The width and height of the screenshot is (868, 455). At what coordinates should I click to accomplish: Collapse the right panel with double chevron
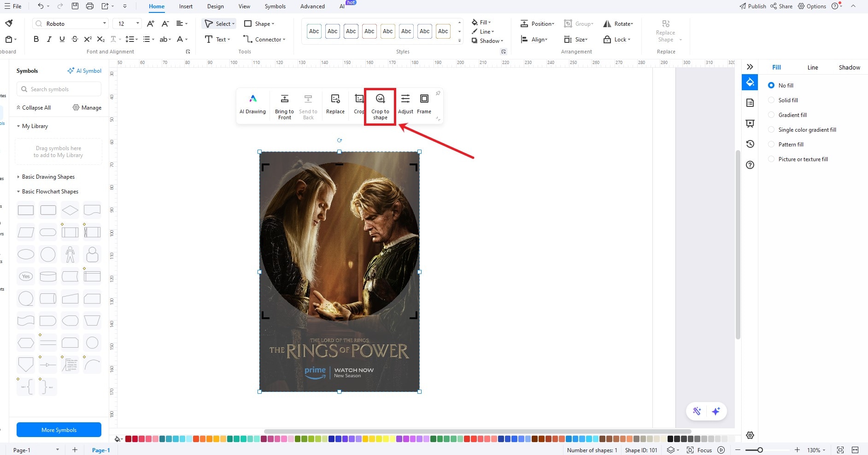coord(750,67)
